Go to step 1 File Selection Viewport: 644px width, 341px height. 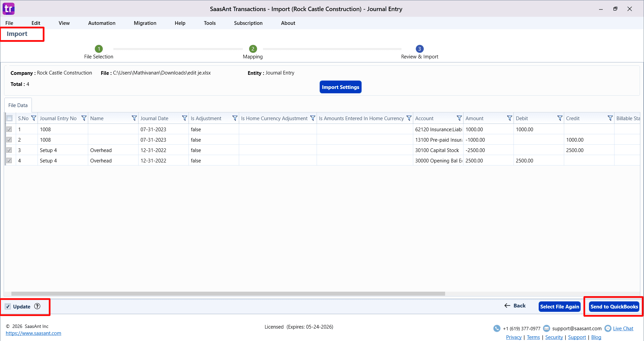tap(99, 49)
